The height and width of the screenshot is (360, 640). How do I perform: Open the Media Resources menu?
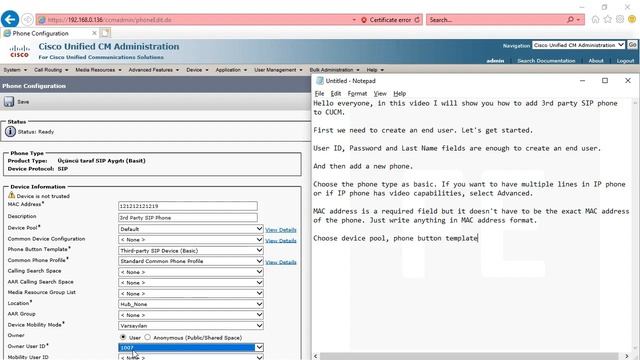tap(98, 70)
